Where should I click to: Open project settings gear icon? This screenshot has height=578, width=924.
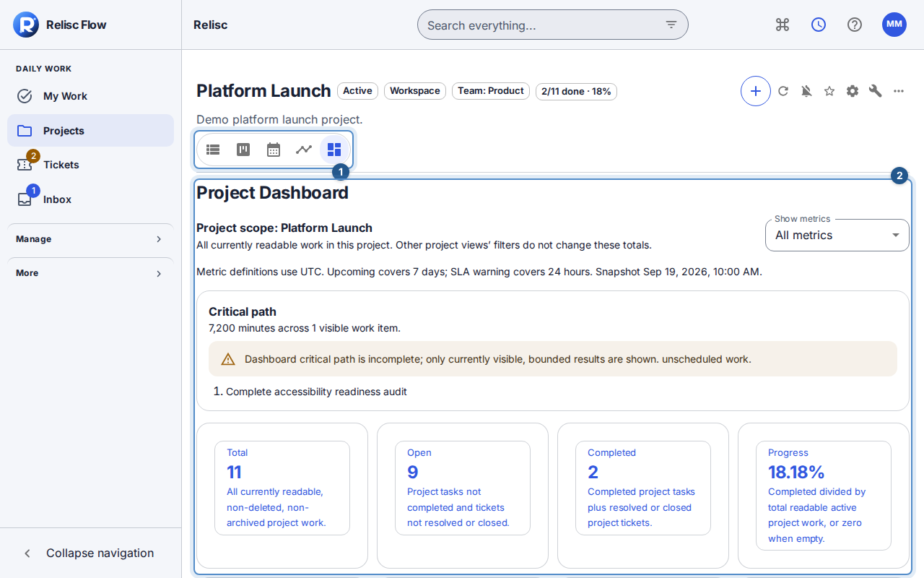pyautogui.click(x=853, y=91)
